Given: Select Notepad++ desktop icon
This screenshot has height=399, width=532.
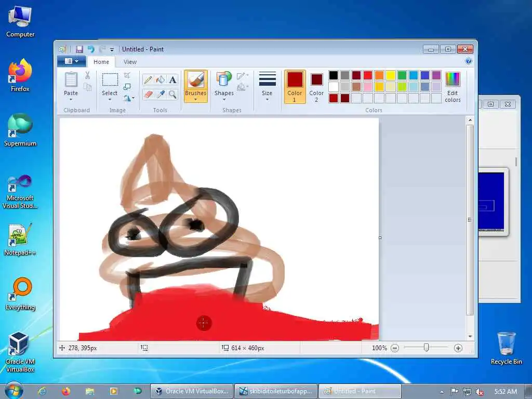Looking at the screenshot, I should click(x=20, y=240).
